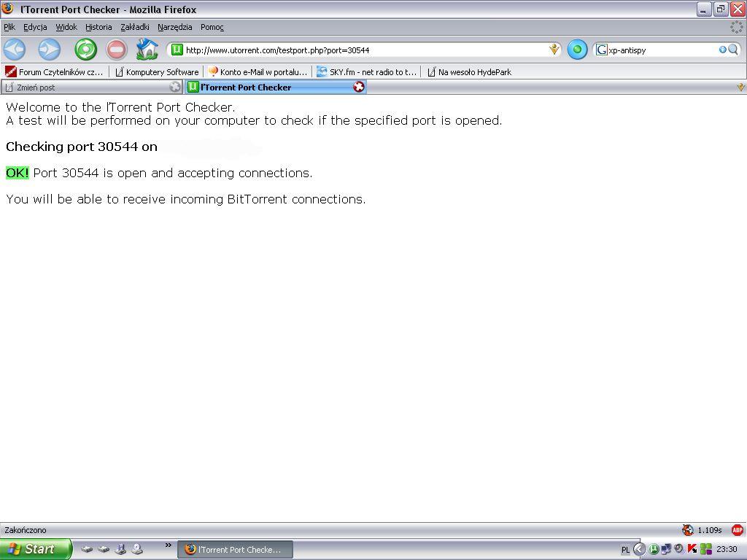Close the Zmień post tab
The width and height of the screenshot is (747, 560).
175,87
